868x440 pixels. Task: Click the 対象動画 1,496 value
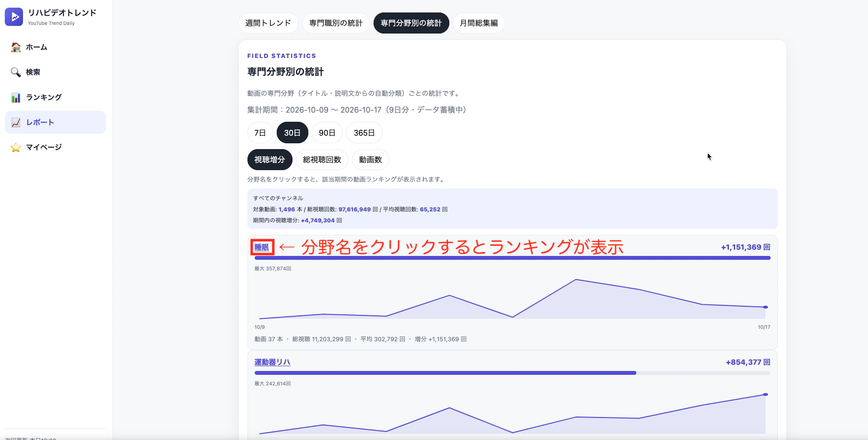(287, 209)
